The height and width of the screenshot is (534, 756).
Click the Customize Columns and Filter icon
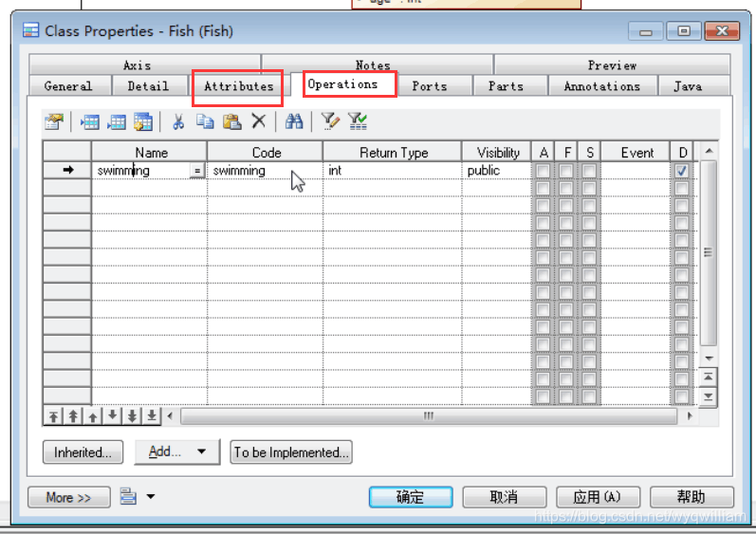(x=330, y=121)
